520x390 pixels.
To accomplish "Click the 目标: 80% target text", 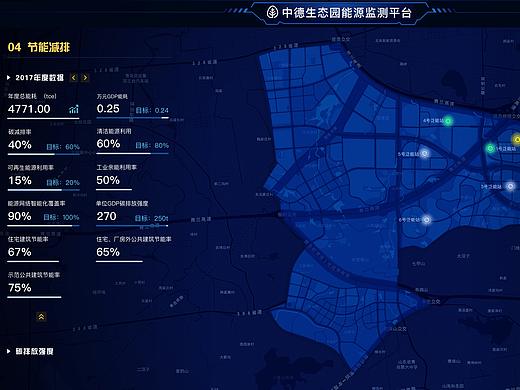I will coord(152,146).
